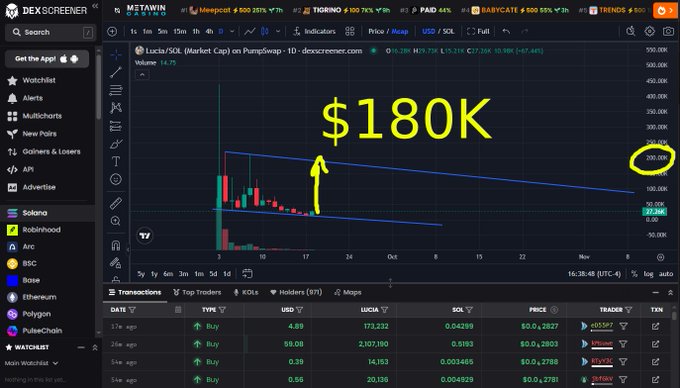Open the Top Traders tab

[197, 292]
